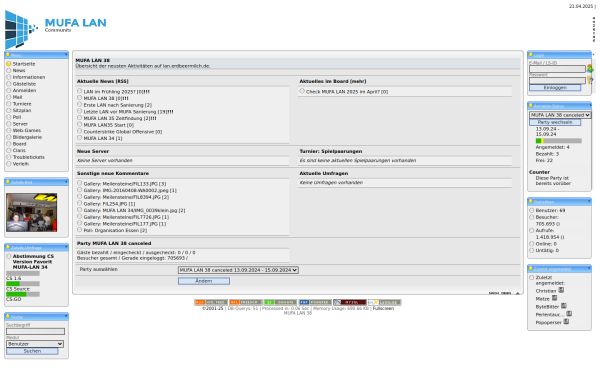Click yellow bulb in Anmelde-Status header

531,106
